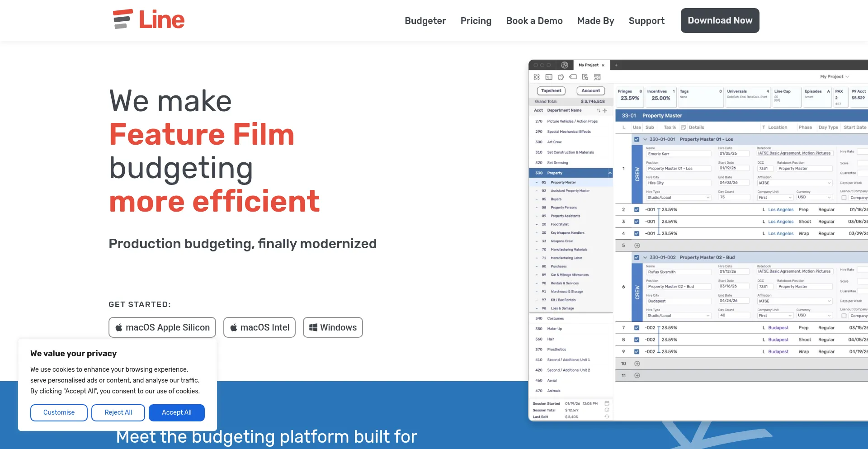
Task: Add a new tab with the plus icon
Action: [x=616, y=65]
